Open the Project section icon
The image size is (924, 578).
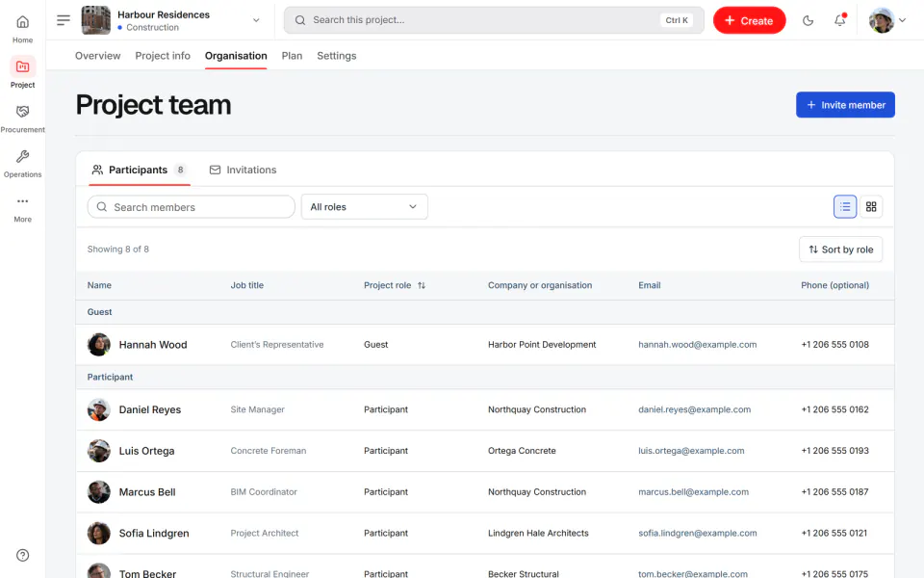point(22,66)
